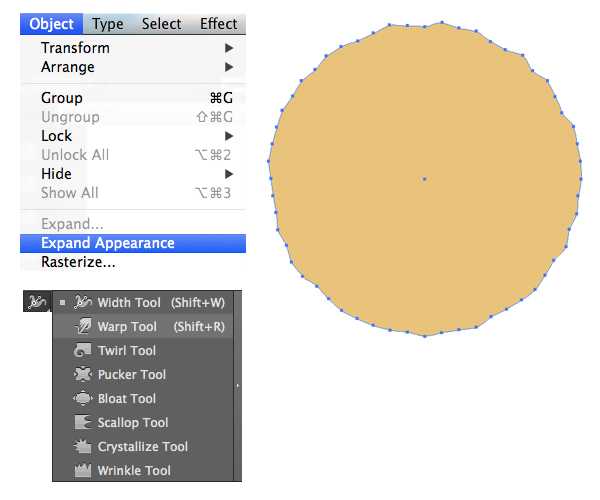Select the Bloat Tool icon
Image resolution: width=600 pixels, height=500 pixels.
coord(82,398)
